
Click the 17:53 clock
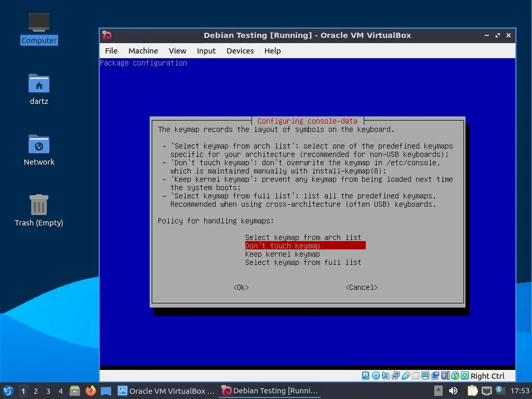(x=520, y=391)
